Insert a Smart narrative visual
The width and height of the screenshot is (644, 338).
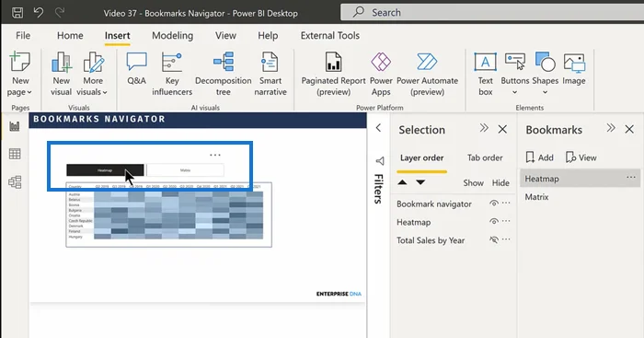click(270, 74)
